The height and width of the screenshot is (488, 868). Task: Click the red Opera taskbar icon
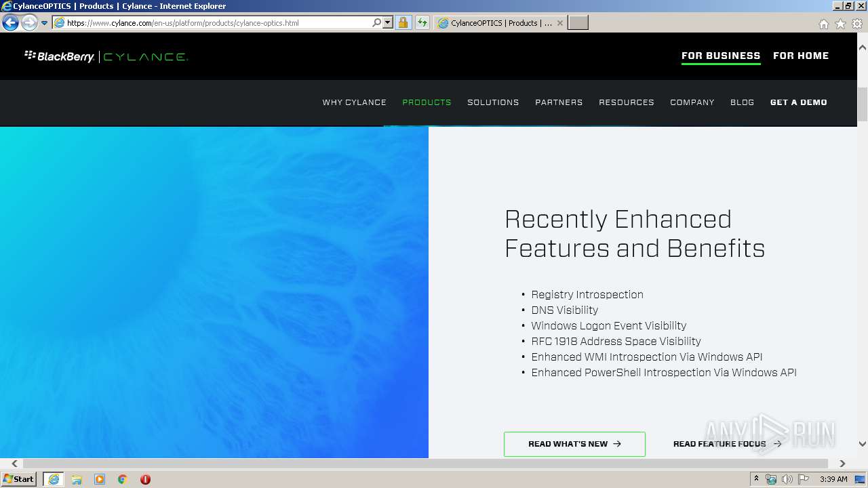click(145, 479)
